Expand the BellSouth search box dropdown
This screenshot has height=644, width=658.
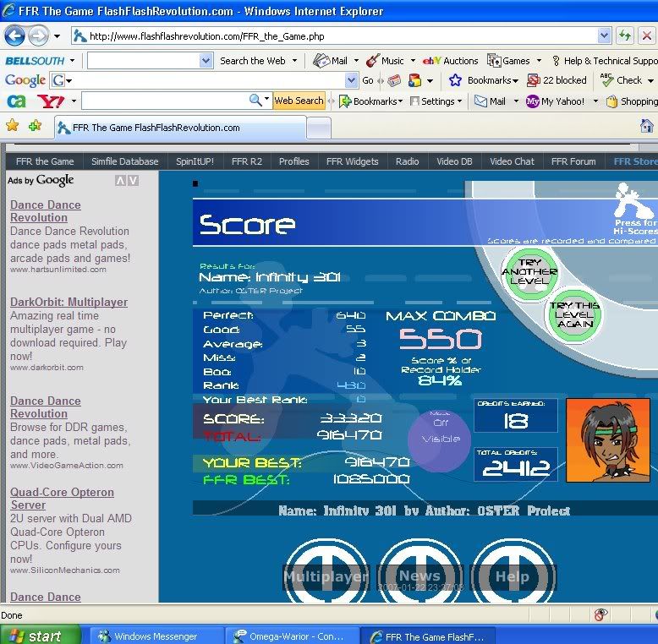click(x=206, y=60)
